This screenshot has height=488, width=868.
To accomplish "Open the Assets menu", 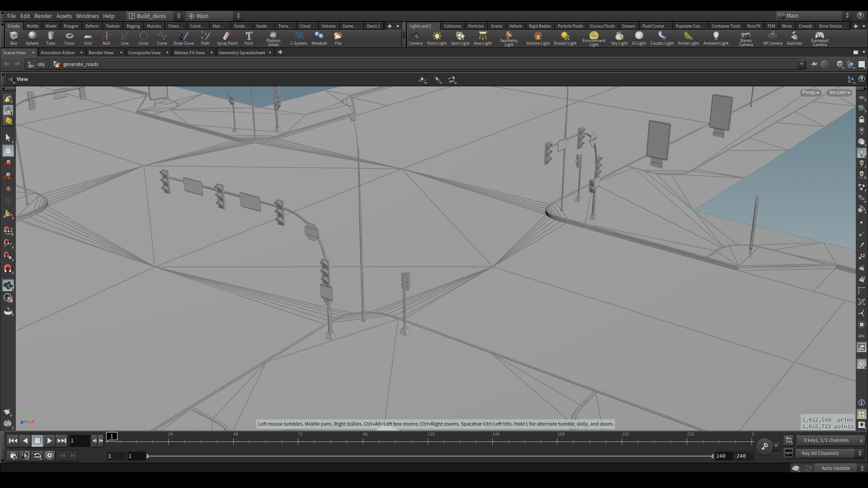I will 64,16.
